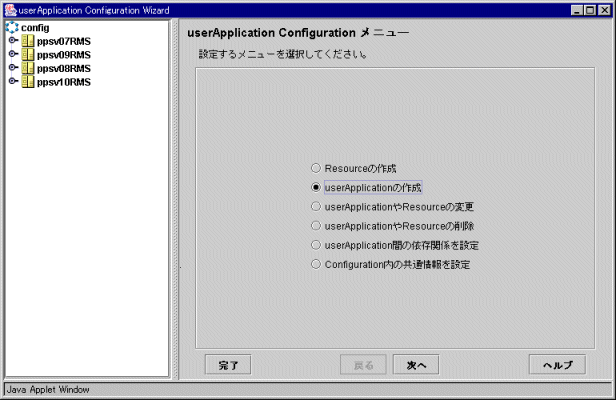The height and width of the screenshot is (400, 616).
Task: Open help with the ヘルプ button
Action: click(557, 365)
